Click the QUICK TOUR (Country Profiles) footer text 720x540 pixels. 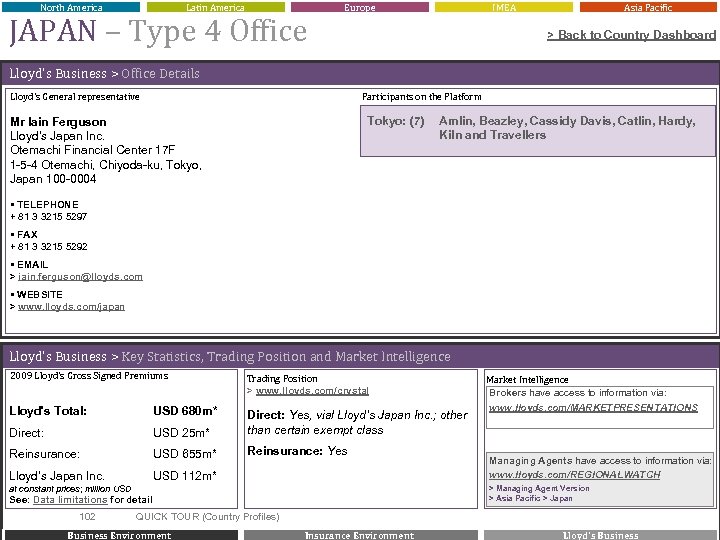tap(207, 517)
